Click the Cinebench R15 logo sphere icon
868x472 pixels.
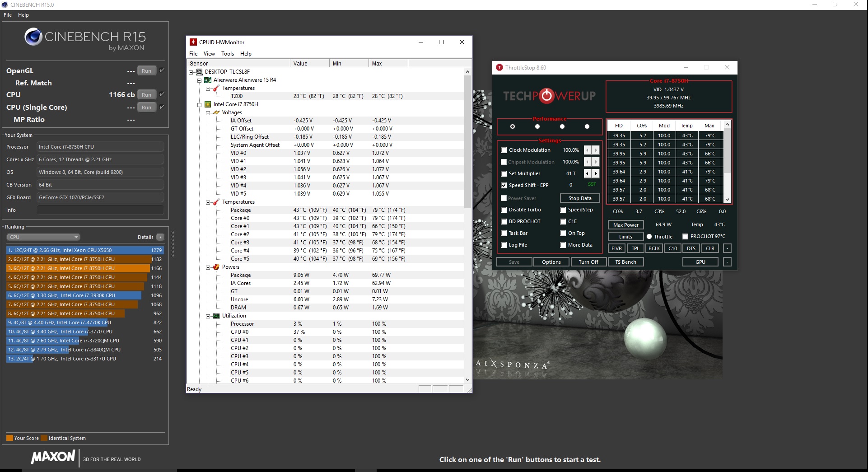pos(33,37)
